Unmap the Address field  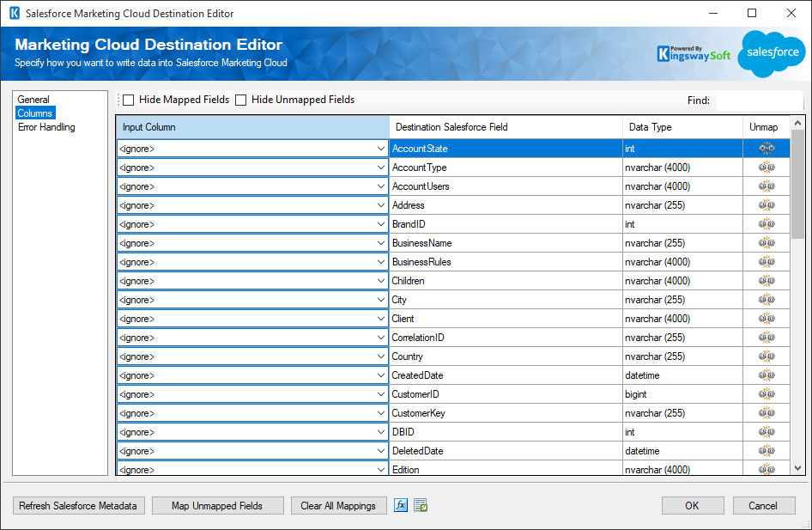click(x=767, y=205)
